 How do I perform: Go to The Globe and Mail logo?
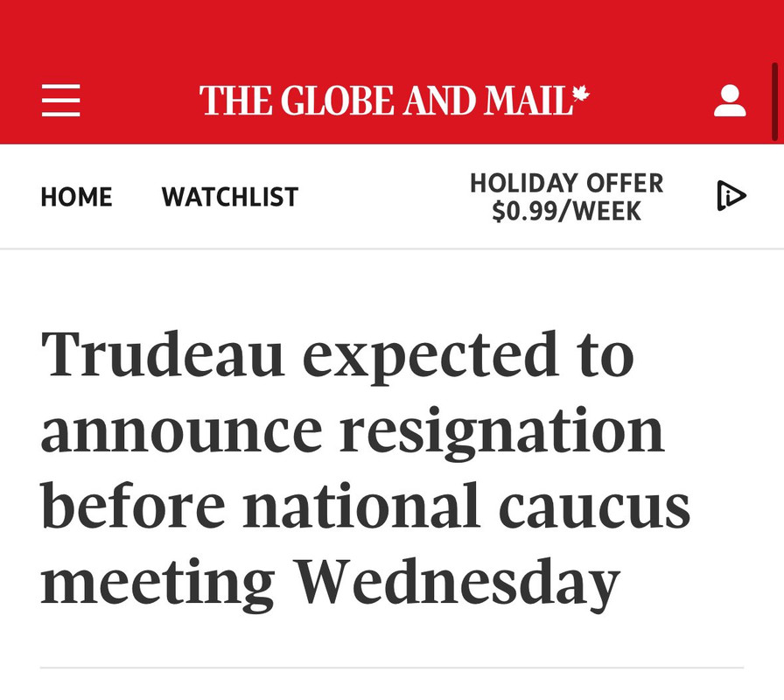tap(394, 100)
